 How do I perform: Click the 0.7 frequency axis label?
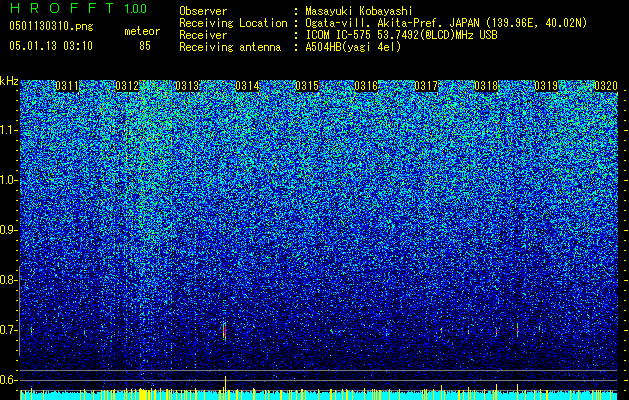9,330
